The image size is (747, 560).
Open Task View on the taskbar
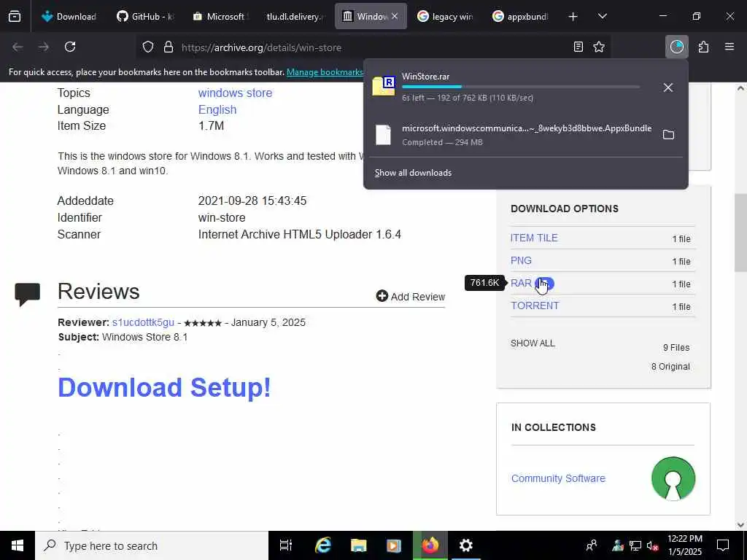(286, 545)
